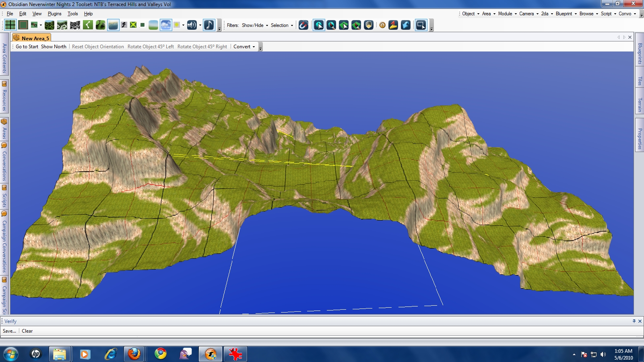Viewport: 644px width, 362px height.
Task: Click the shield-shaped cube icon
Action: tap(369, 25)
